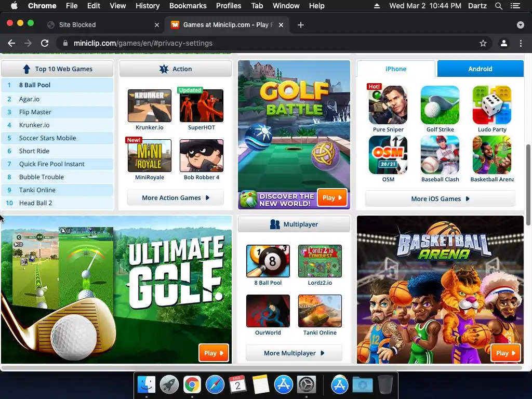Open the 8 Ball Pool multiplayer icon

coord(268,261)
